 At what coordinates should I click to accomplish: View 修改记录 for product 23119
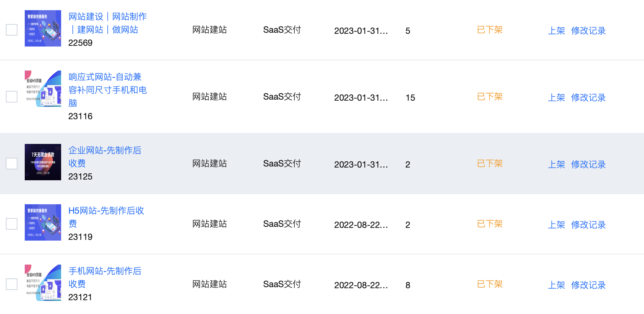pyautogui.click(x=588, y=225)
